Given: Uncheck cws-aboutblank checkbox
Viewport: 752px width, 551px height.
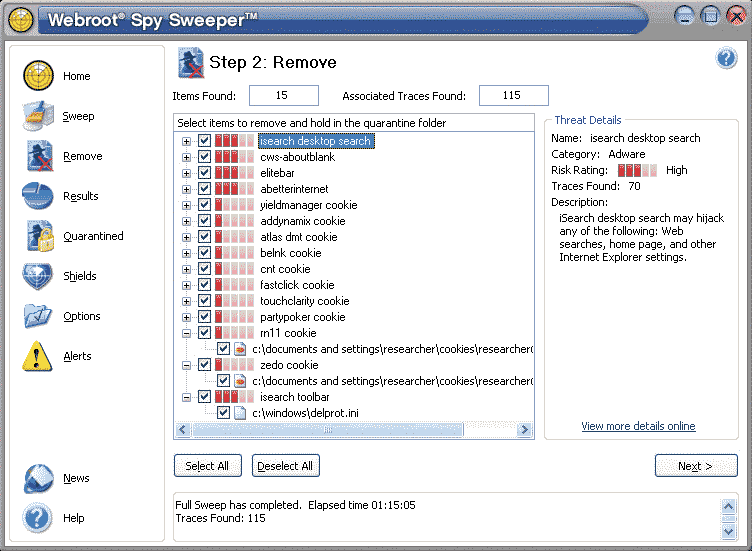Looking at the screenshot, I should coord(205,157).
